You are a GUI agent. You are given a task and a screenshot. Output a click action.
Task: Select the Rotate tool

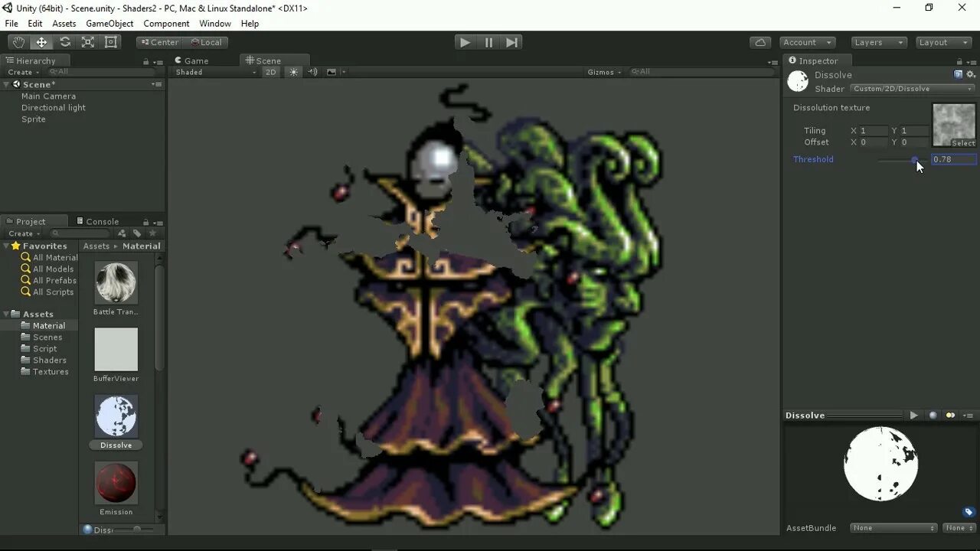(x=65, y=42)
